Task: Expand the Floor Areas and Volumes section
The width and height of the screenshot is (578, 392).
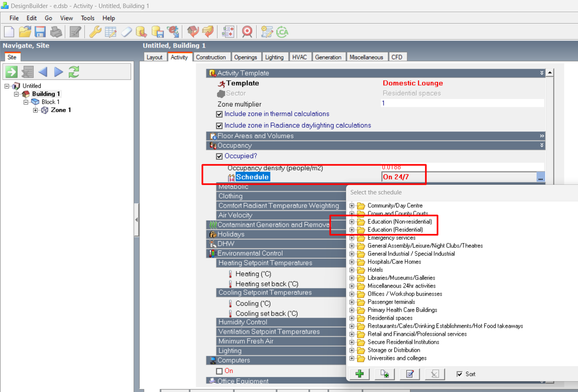Action: [542, 136]
